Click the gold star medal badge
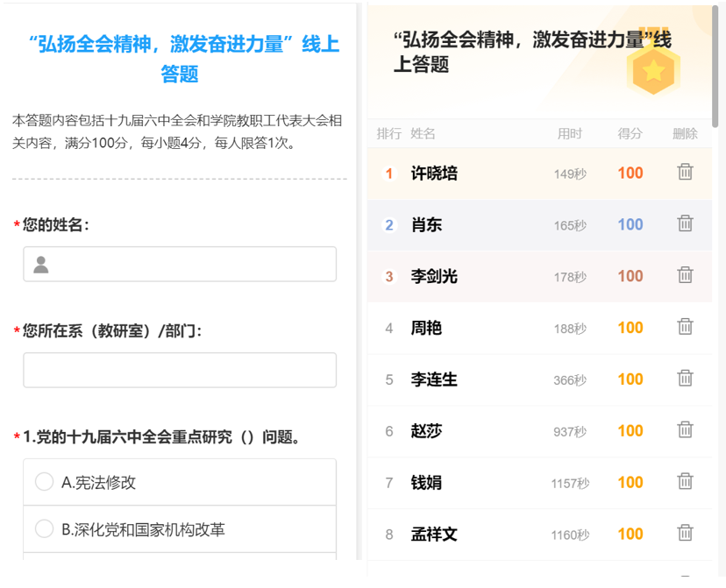The width and height of the screenshot is (726, 588). (x=653, y=71)
